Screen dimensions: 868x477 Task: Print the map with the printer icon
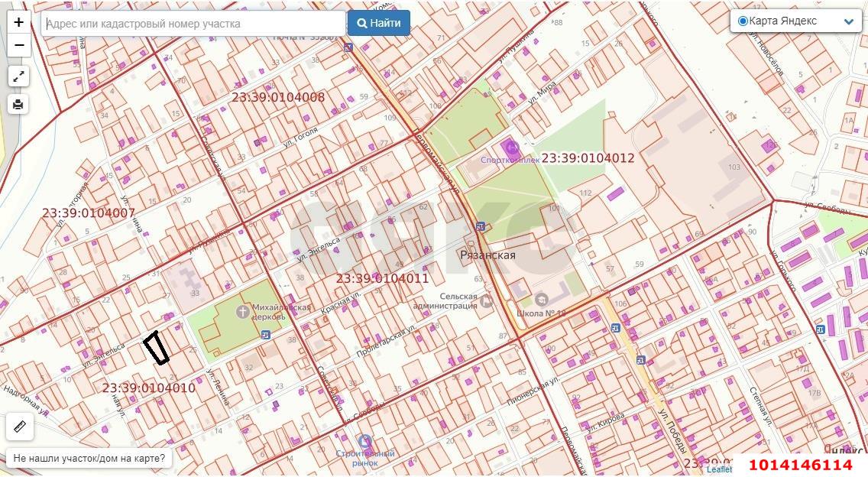tap(19, 104)
